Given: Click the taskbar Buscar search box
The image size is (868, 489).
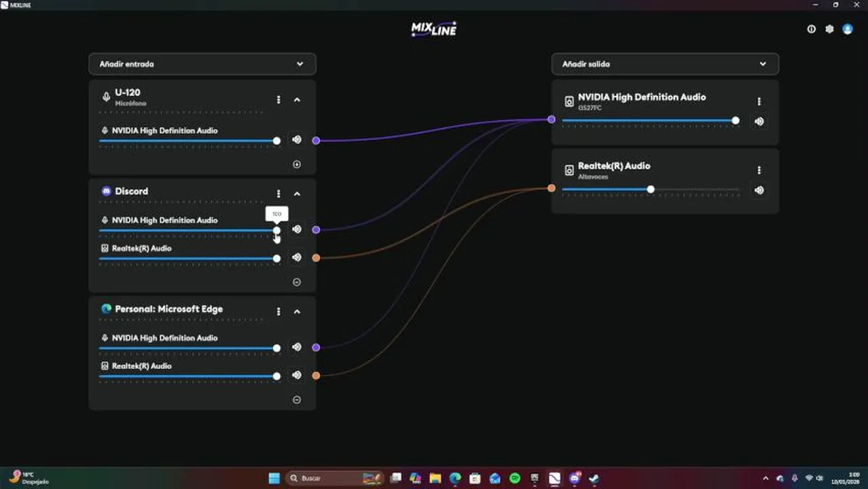Looking at the screenshot, I should (x=334, y=478).
